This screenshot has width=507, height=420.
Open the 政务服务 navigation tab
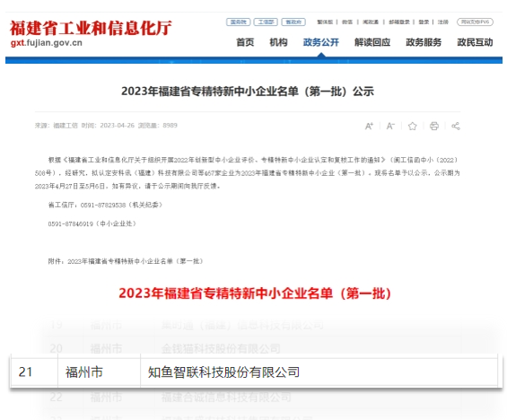pos(424,42)
